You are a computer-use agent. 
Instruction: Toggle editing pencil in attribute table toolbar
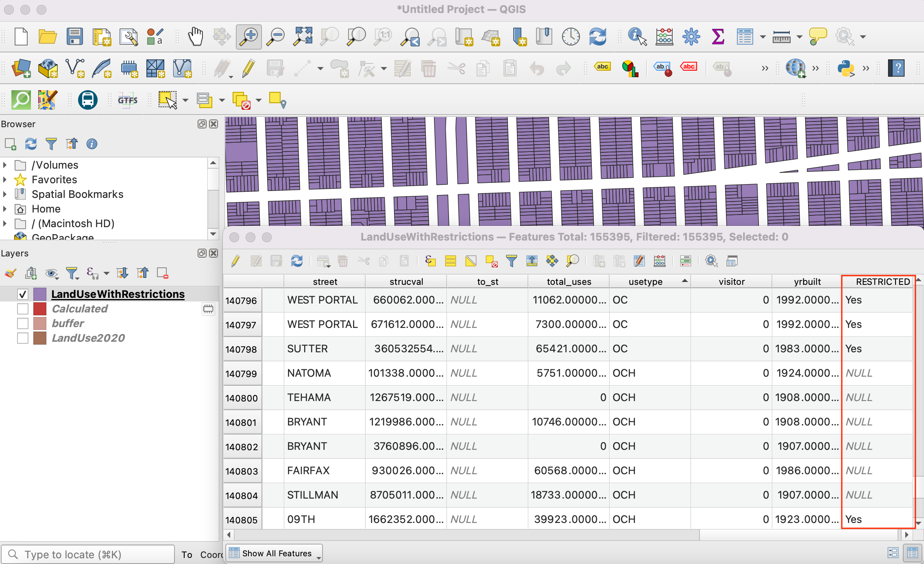click(235, 261)
